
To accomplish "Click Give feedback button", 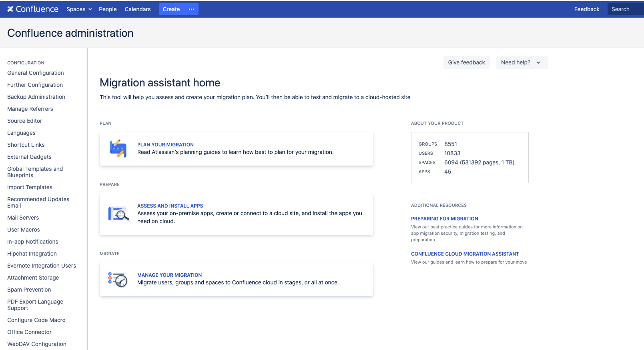I will pos(467,62).
